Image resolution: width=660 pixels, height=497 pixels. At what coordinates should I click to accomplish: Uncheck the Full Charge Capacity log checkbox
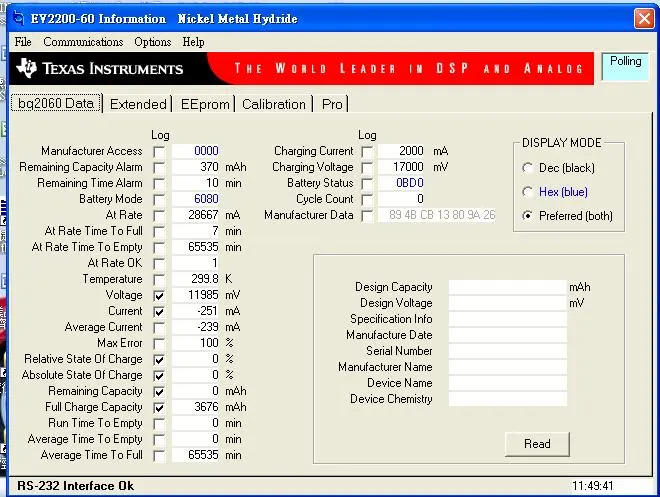pos(159,407)
